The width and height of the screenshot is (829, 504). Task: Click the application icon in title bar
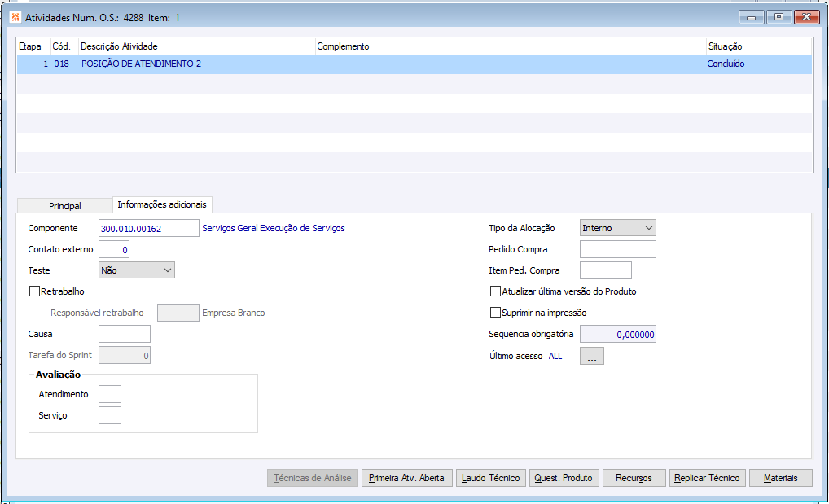tap(15, 17)
